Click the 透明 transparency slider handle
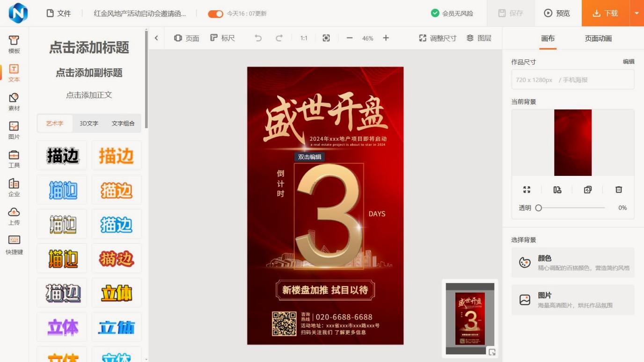The width and height of the screenshot is (644, 362). click(539, 208)
